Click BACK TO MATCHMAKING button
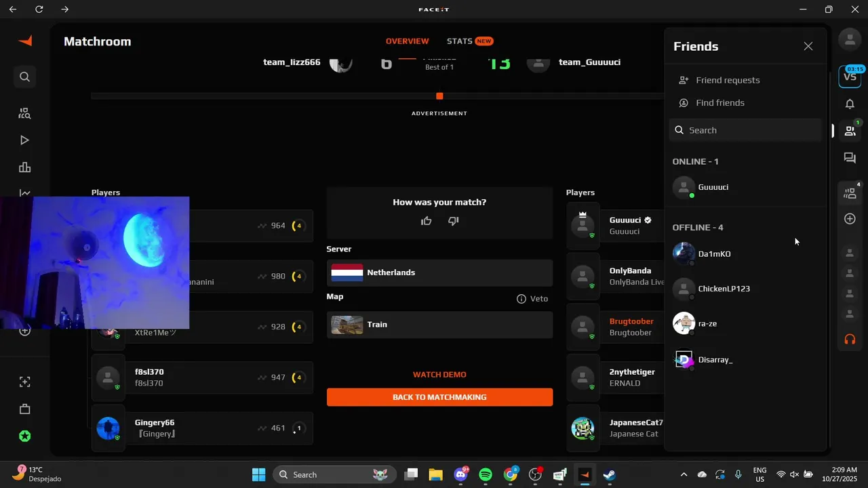This screenshot has height=488, width=868. click(439, 397)
